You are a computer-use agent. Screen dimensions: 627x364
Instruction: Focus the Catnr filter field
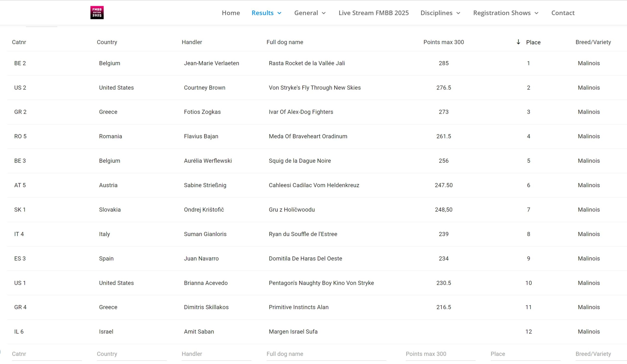click(47, 354)
